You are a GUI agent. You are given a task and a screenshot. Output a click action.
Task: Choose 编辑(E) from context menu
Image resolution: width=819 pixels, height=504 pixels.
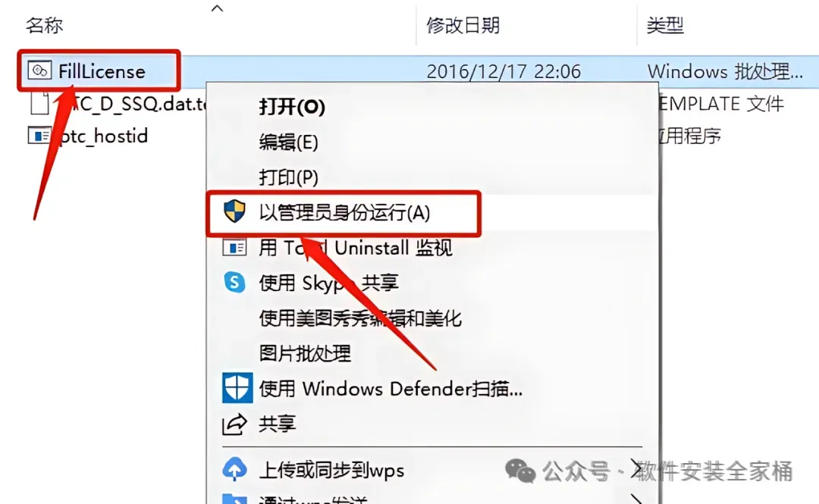click(x=288, y=142)
